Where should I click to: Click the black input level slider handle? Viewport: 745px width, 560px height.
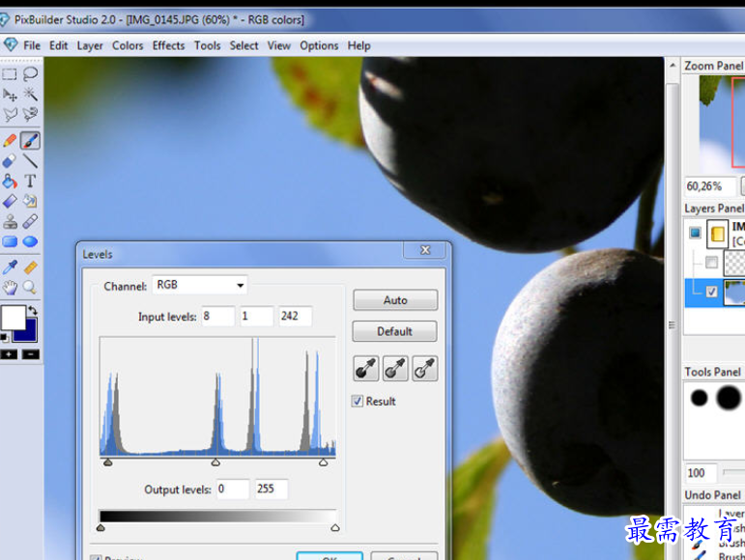pos(108,462)
